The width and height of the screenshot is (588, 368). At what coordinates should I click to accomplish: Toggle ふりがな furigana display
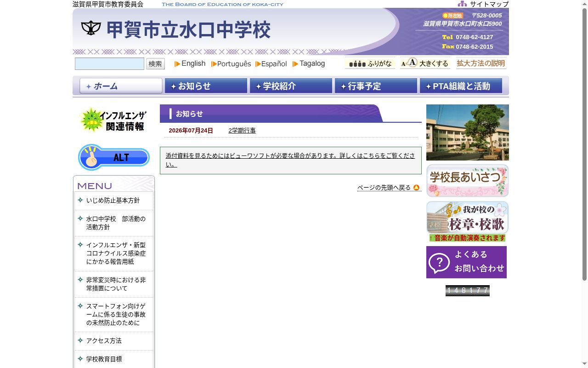coord(370,63)
